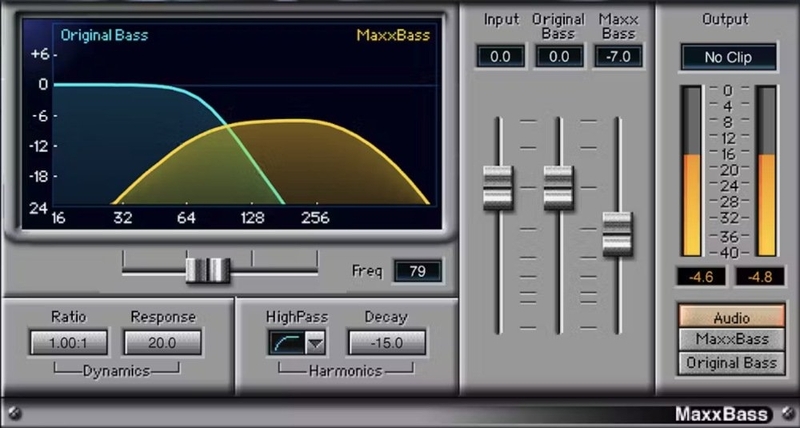800x428 pixels.
Task: Click the right peak readout -4.8
Action: coord(760,277)
